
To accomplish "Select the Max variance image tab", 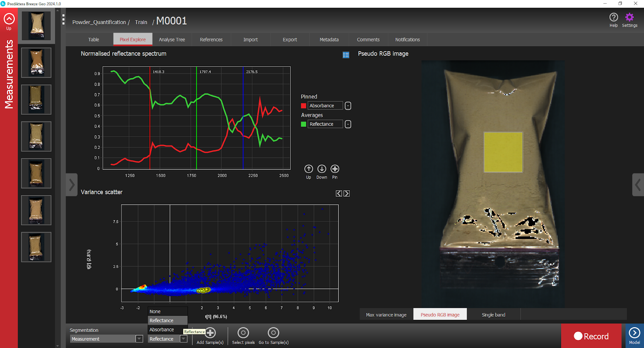I will click(x=386, y=315).
